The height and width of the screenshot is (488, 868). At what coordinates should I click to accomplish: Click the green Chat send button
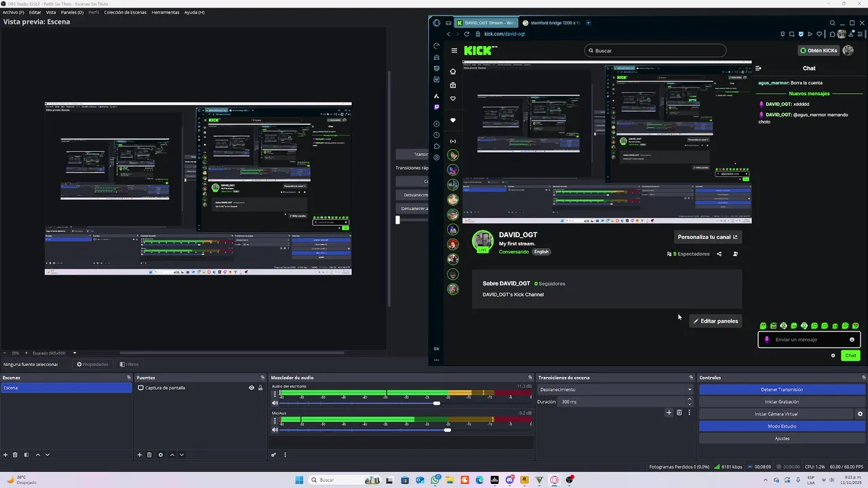(850, 355)
